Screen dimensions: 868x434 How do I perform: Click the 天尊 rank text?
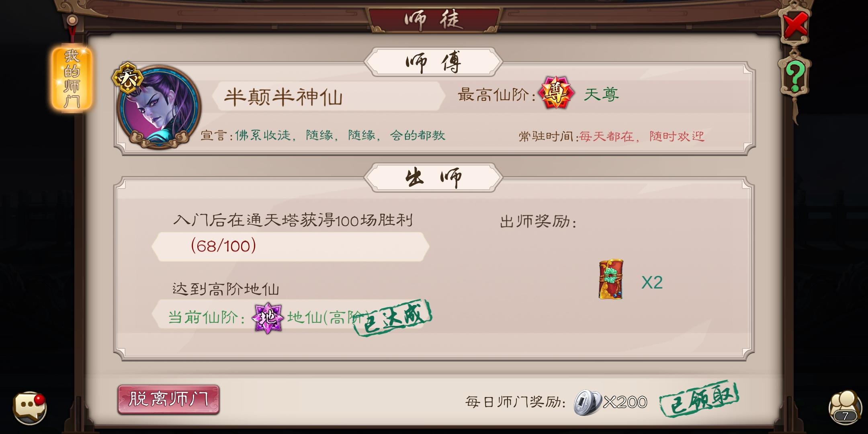(x=601, y=94)
